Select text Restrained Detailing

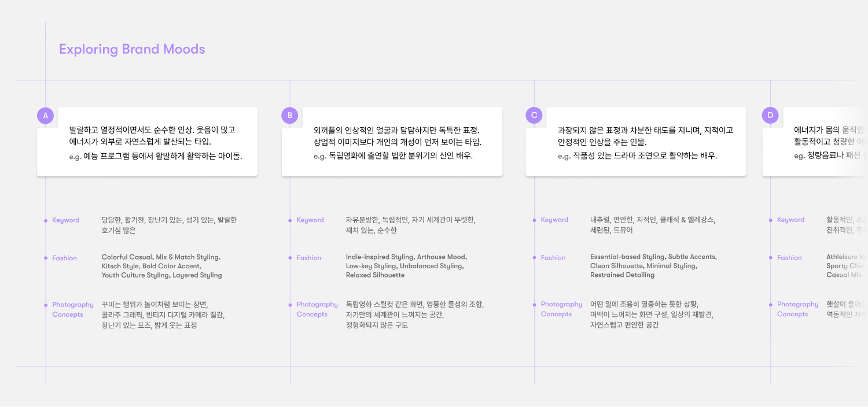point(622,275)
